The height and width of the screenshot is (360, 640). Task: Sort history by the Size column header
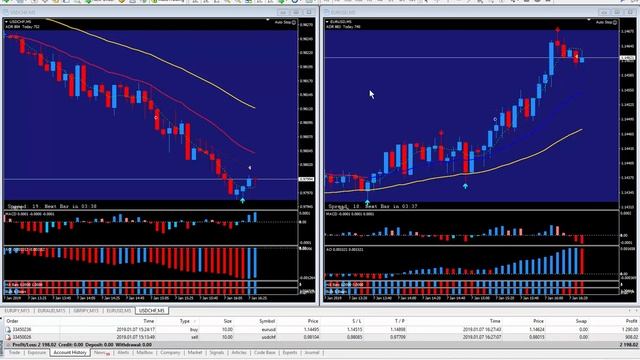(227, 321)
